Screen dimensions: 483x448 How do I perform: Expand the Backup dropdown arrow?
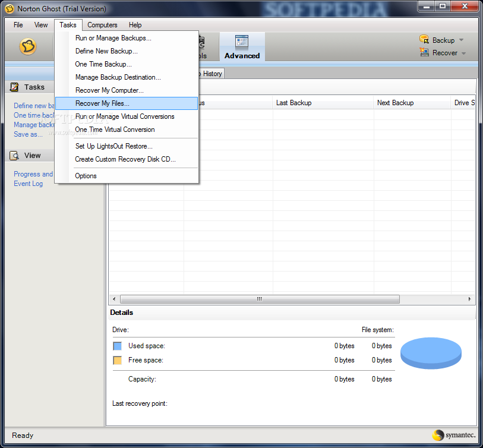pos(461,40)
